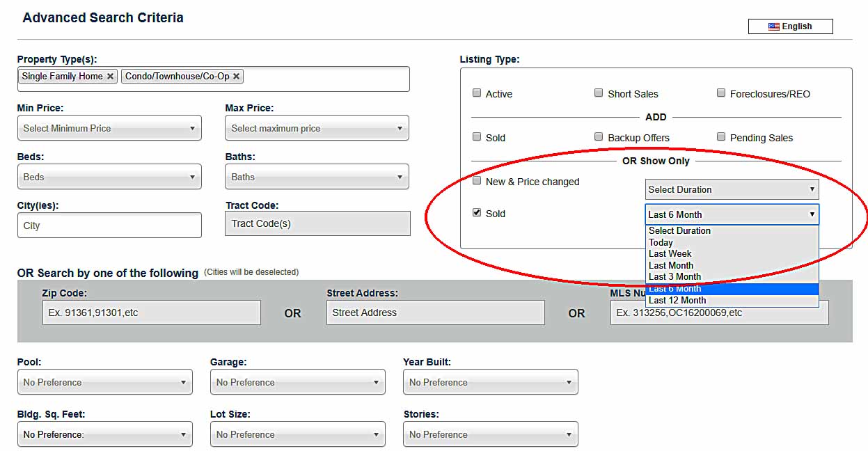
Task: Remove the Single Family Home tag
Action: 110,77
